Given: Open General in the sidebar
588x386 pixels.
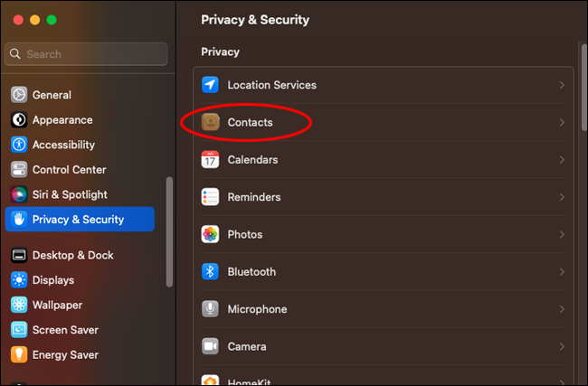Looking at the screenshot, I should [x=51, y=95].
